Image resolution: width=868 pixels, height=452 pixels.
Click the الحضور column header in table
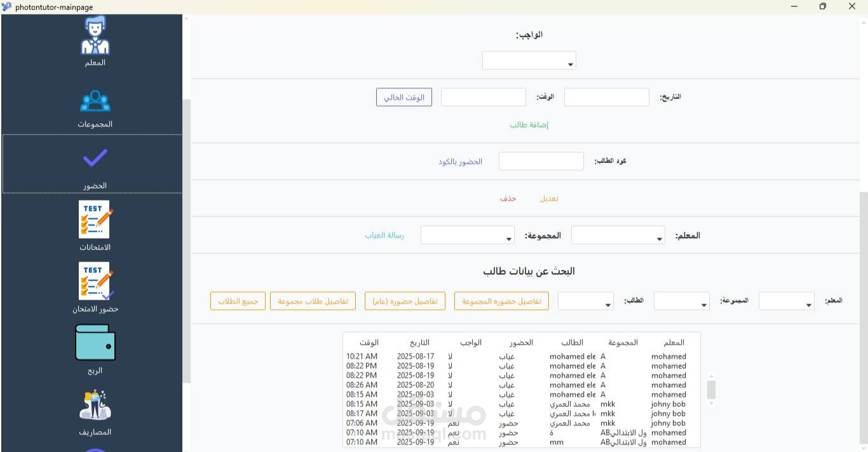(521, 342)
